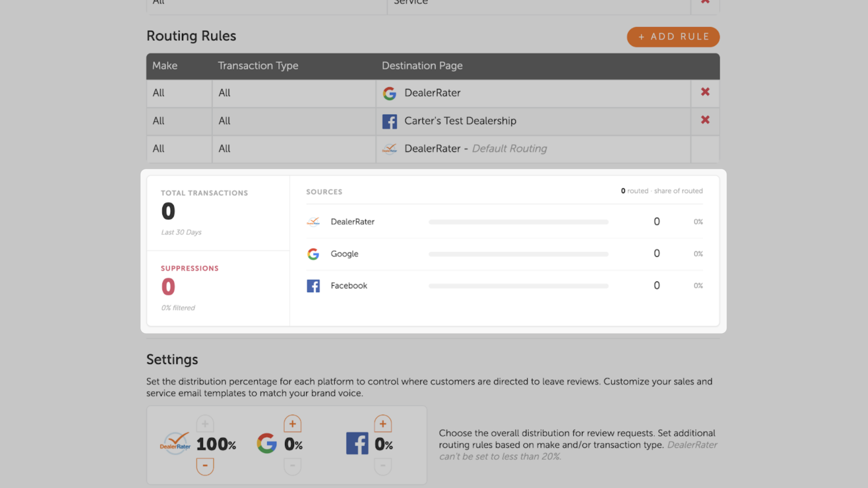Click the Google icon in DealerRater rule row
Image resolution: width=868 pixels, height=488 pixels.
390,93
